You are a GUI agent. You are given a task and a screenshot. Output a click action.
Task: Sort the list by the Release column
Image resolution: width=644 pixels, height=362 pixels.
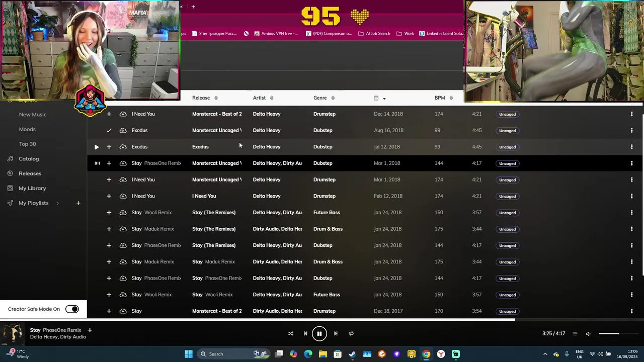pos(205,98)
